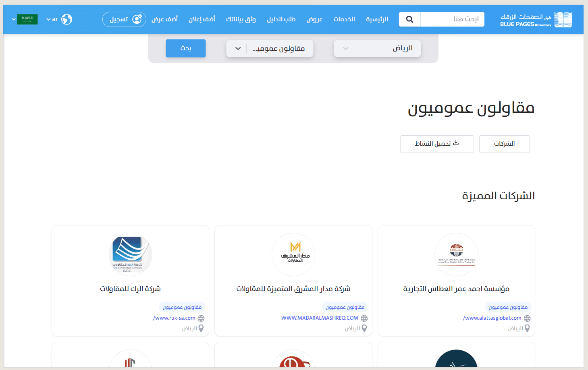Go to الرئيسية menu item

coord(377,19)
